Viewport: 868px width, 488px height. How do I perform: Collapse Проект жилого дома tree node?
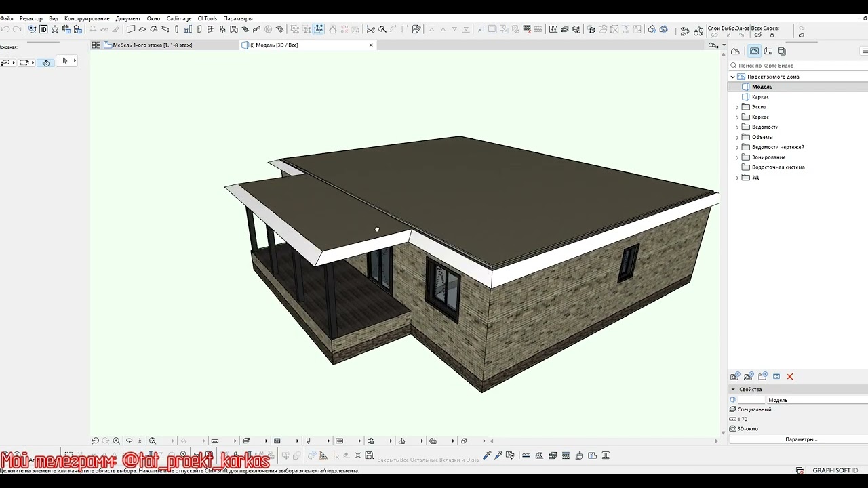[732, 77]
